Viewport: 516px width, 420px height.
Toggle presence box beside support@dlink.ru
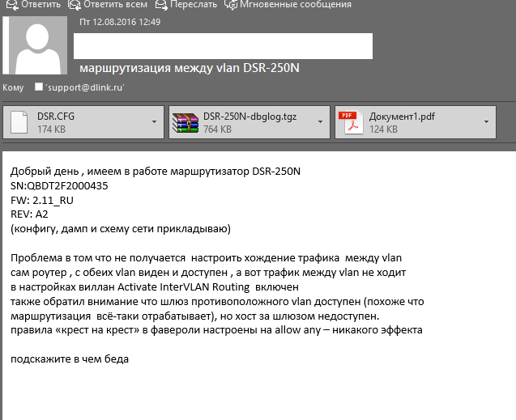point(39,87)
